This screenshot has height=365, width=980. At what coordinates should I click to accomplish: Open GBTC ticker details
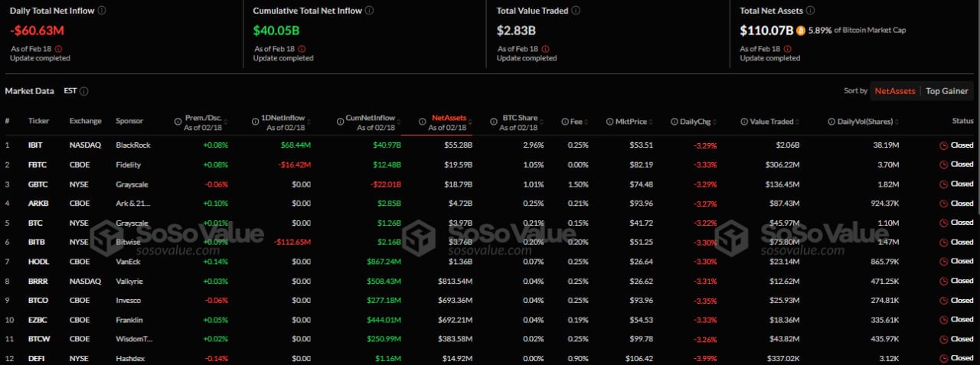[x=37, y=184]
